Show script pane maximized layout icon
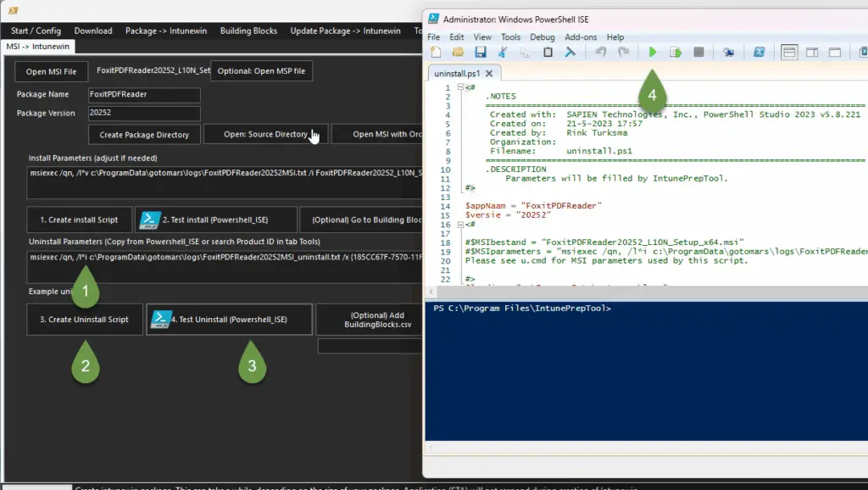Image resolution: width=868 pixels, height=490 pixels. [835, 53]
